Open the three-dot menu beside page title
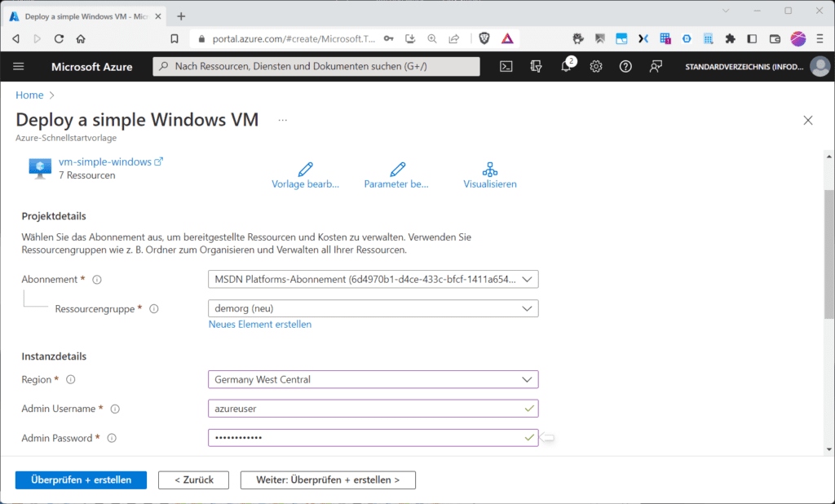The image size is (835, 504). 283,120
